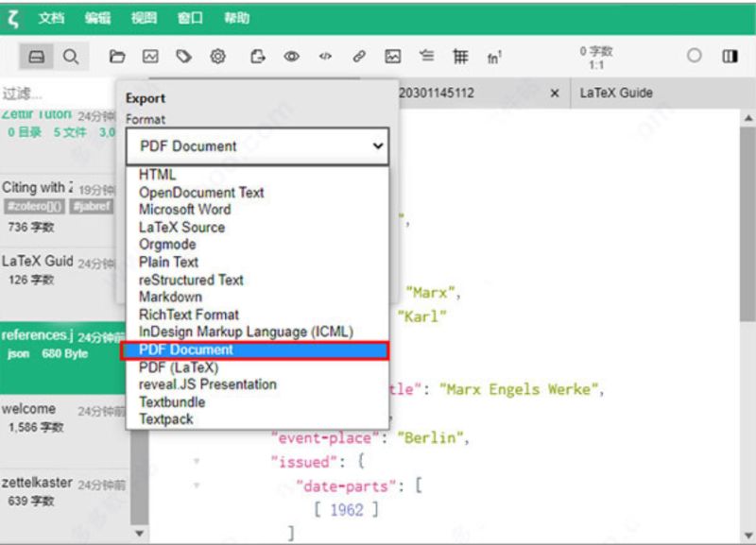Select OpenDocument Text format

pos(257,193)
